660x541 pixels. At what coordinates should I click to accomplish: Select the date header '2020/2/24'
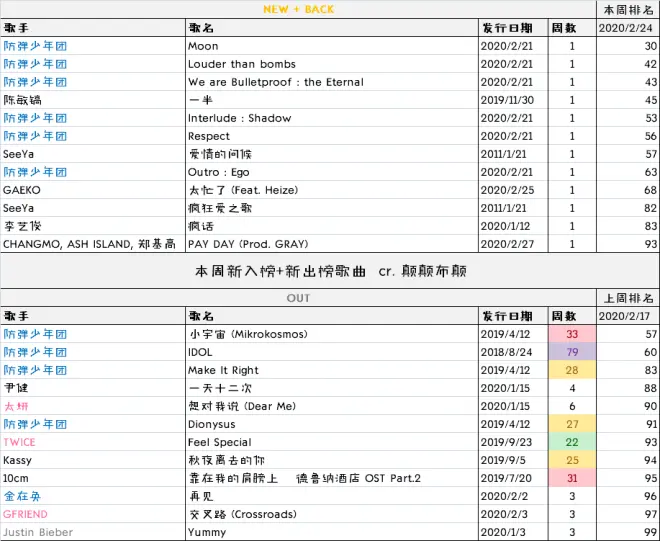[x=628, y=28]
